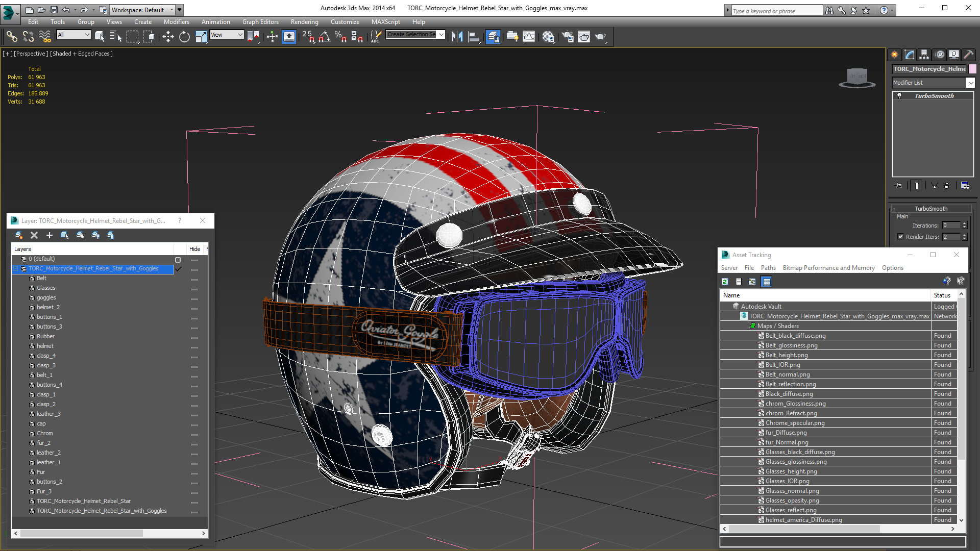
Task: Collapse the TORC_Motorcycle_Helmet layer tree
Action: click(16, 269)
